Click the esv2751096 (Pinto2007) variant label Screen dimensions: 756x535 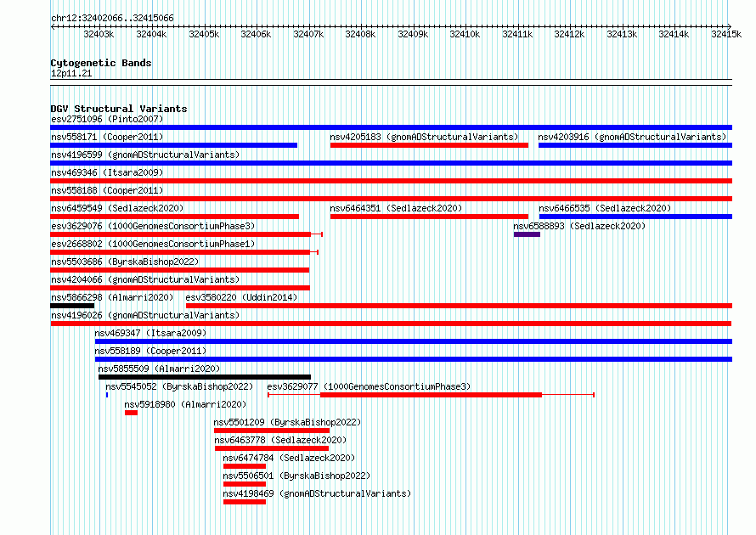[107, 119]
